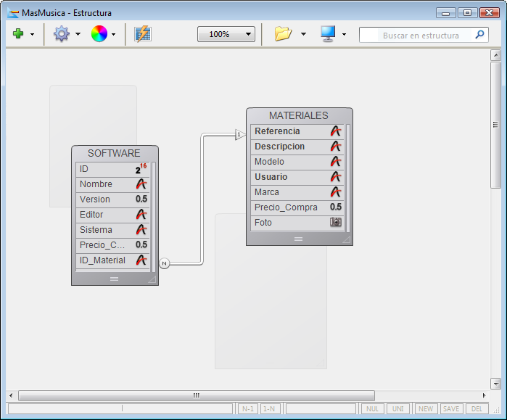Screen dimensions: 507x420
Task: Click the color wheel icon
Action: (99, 34)
